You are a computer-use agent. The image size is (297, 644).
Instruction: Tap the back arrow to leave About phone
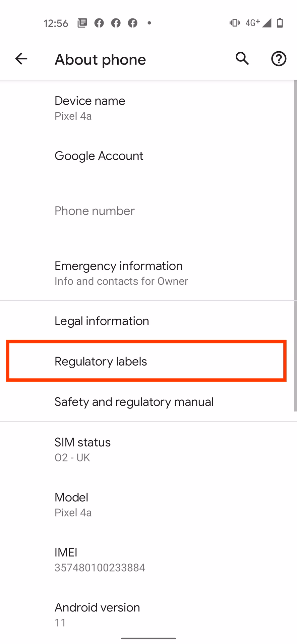[21, 59]
